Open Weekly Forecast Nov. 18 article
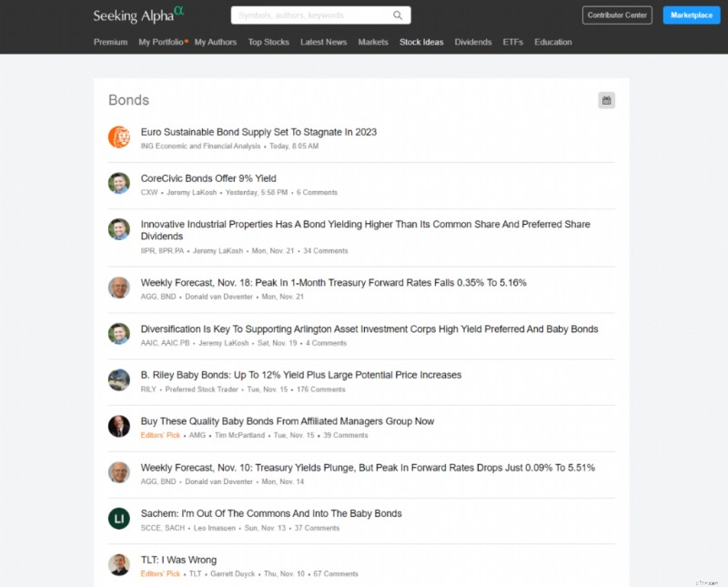The width and height of the screenshot is (728, 587). coord(333,283)
